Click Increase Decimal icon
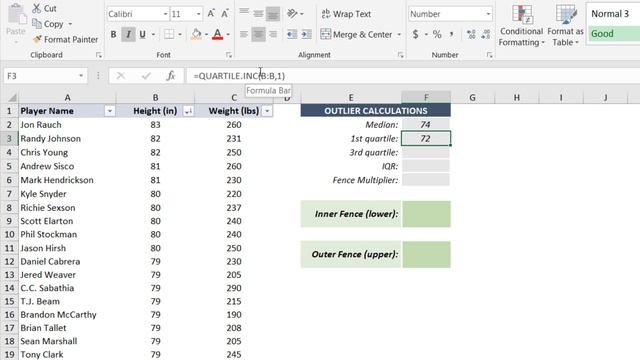 point(471,34)
